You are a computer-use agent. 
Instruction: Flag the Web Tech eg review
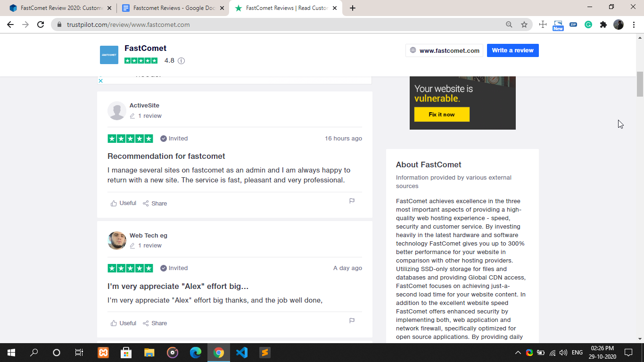pyautogui.click(x=352, y=321)
